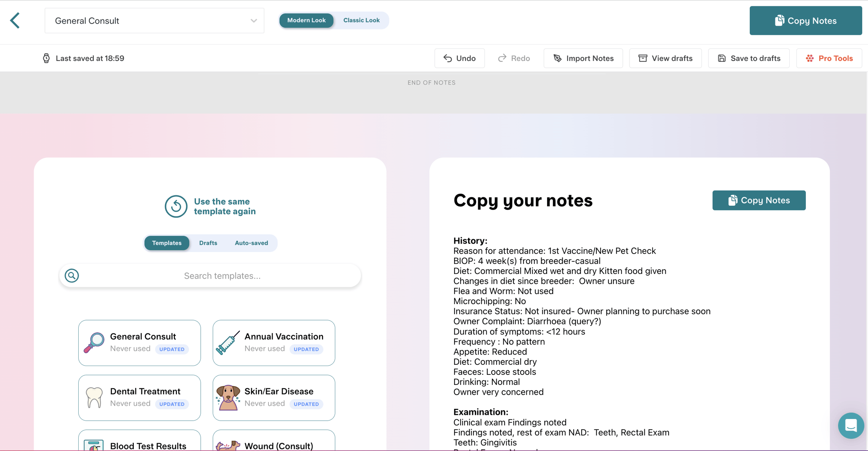Redo the last change

513,58
